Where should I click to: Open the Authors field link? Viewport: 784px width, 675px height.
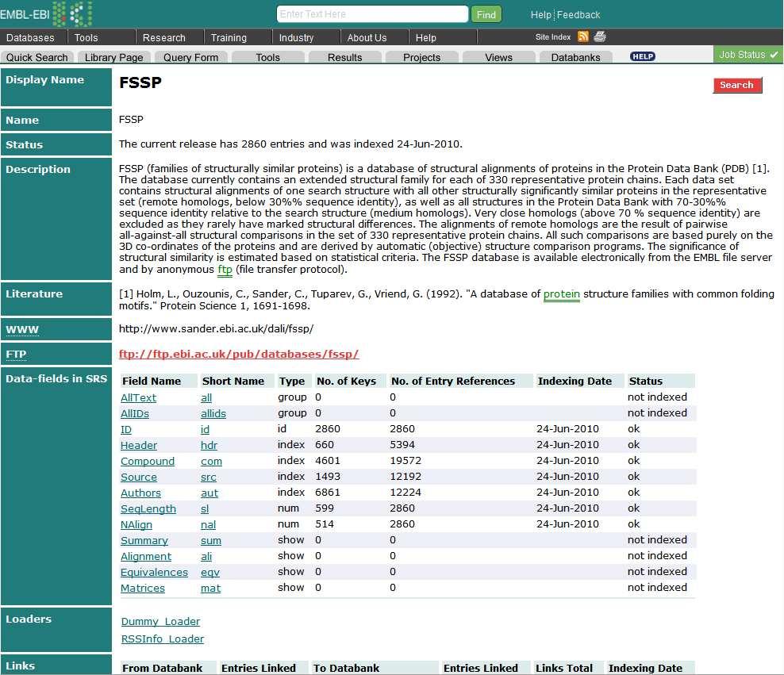pos(141,493)
